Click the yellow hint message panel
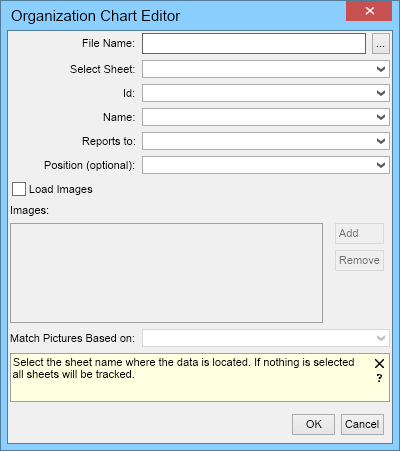The height and width of the screenshot is (451, 400). coord(200,377)
